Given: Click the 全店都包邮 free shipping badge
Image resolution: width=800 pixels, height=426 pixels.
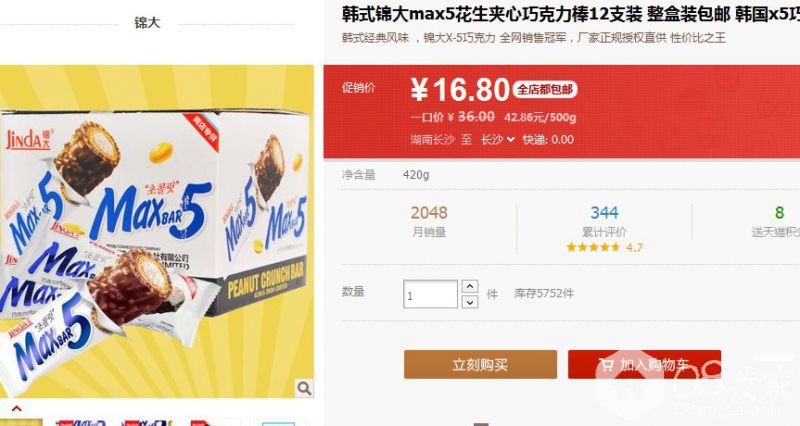Looking at the screenshot, I should coord(545,90).
